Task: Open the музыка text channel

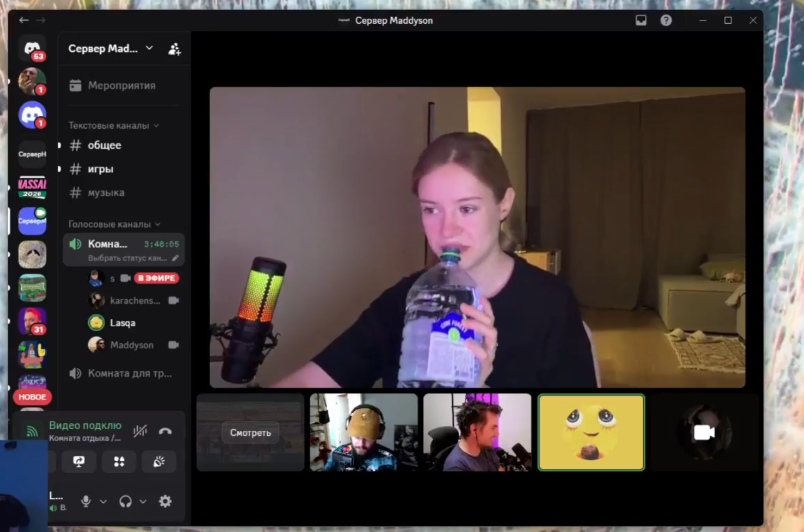Action: pyautogui.click(x=124, y=193)
